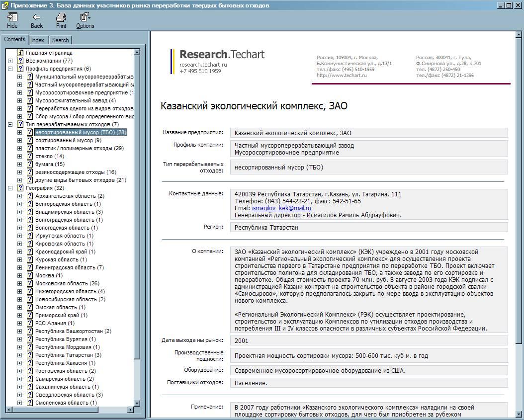
Task: Expand сортированный мусор (9) node
Action: pos(20,140)
